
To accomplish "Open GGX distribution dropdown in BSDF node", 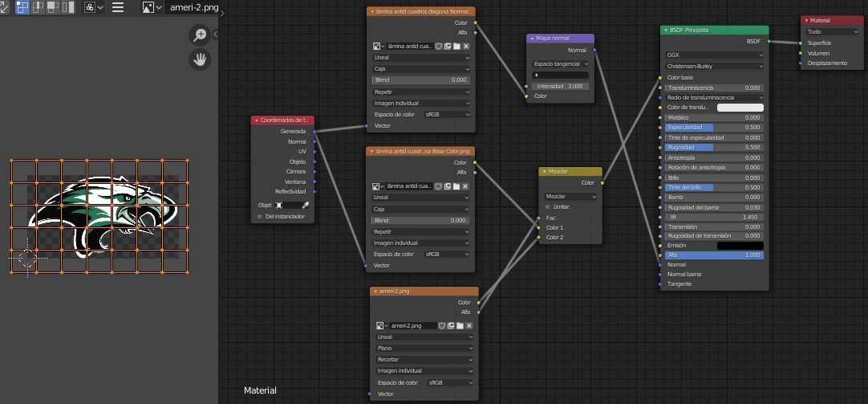I will (714, 55).
